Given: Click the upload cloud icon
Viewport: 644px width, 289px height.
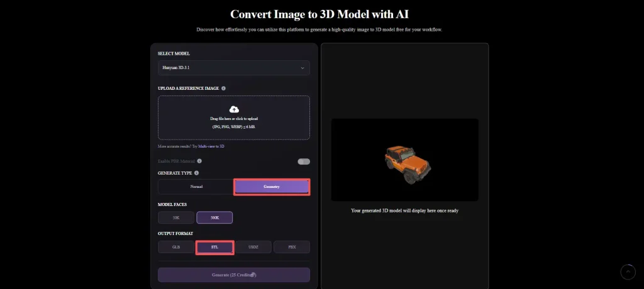Looking at the screenshot, I should [234, 109].
